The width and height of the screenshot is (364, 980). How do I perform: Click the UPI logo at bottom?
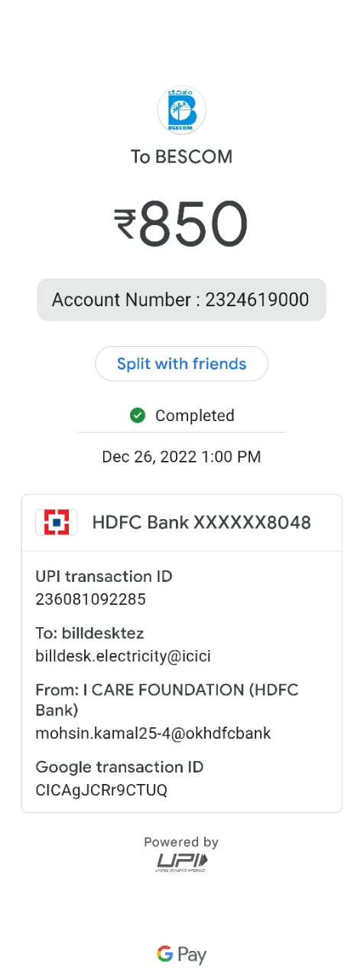tap(181, 862)
